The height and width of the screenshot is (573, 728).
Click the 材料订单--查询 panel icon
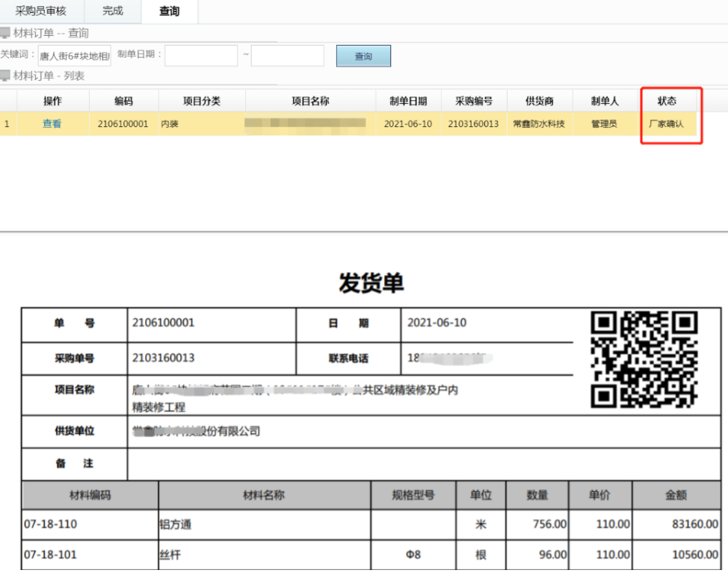(6, 33)
